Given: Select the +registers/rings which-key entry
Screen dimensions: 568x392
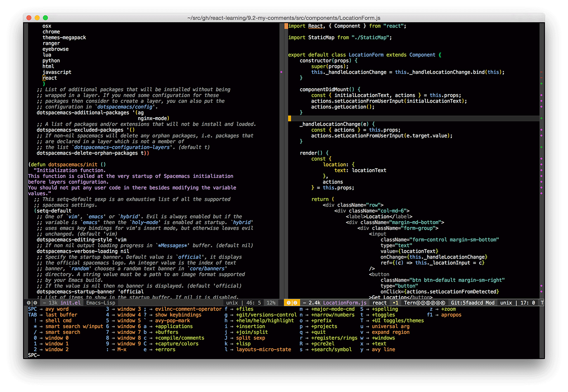Looking at the screenshot, I should [x=334, y=338].
